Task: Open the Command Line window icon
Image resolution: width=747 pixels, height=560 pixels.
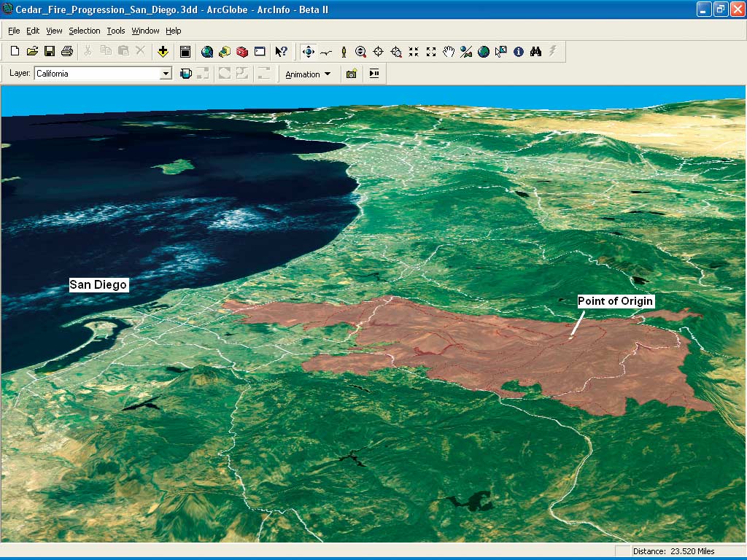Action: pos(260,52)
